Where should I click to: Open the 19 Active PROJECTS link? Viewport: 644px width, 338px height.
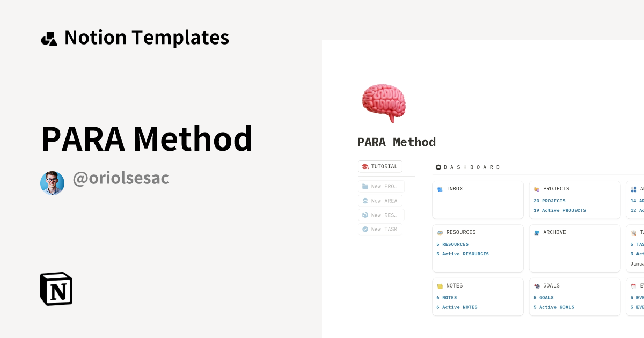coord(560,210)
